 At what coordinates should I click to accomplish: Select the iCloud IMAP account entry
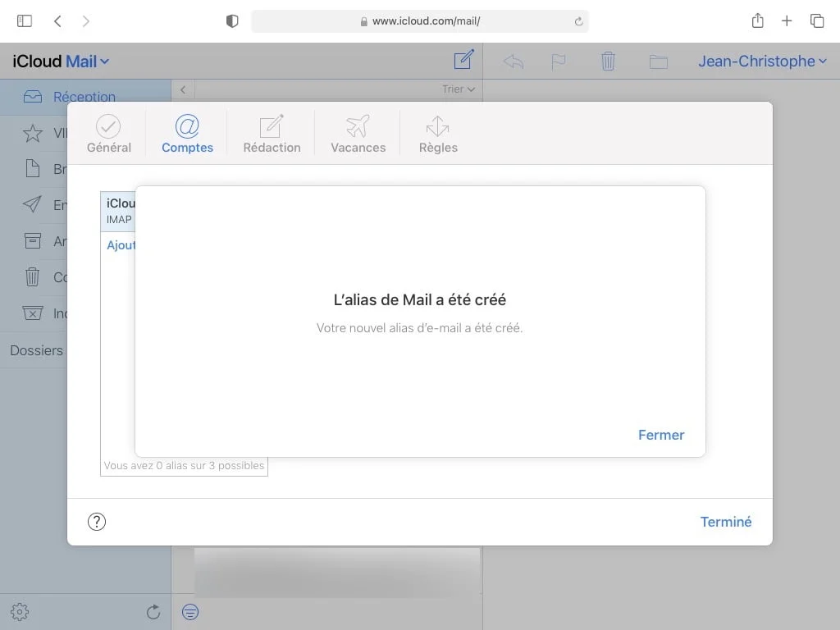click(120, 211)
